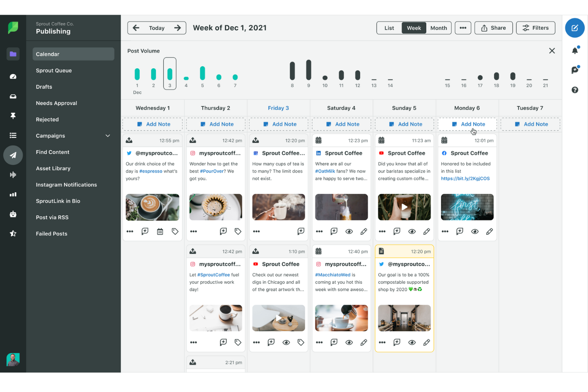
Task: Go to previous week arrow
Action: 136,28
